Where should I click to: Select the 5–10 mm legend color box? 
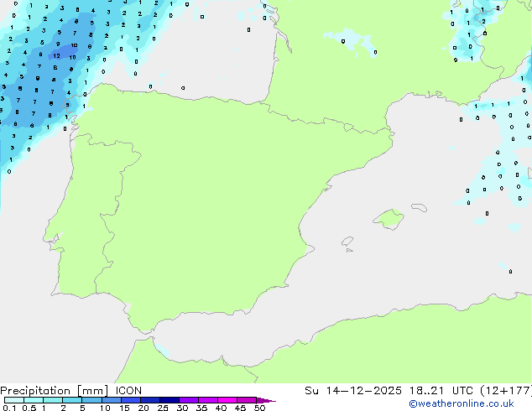[x=91, y=400]
